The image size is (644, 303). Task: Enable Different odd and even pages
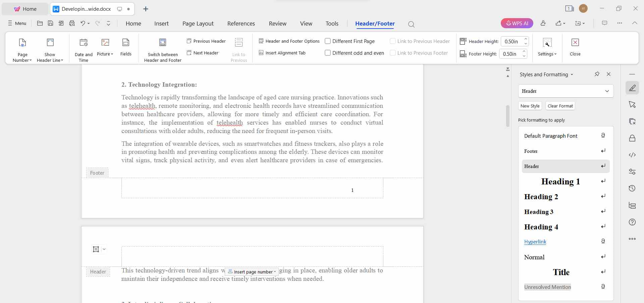(328, 53)
